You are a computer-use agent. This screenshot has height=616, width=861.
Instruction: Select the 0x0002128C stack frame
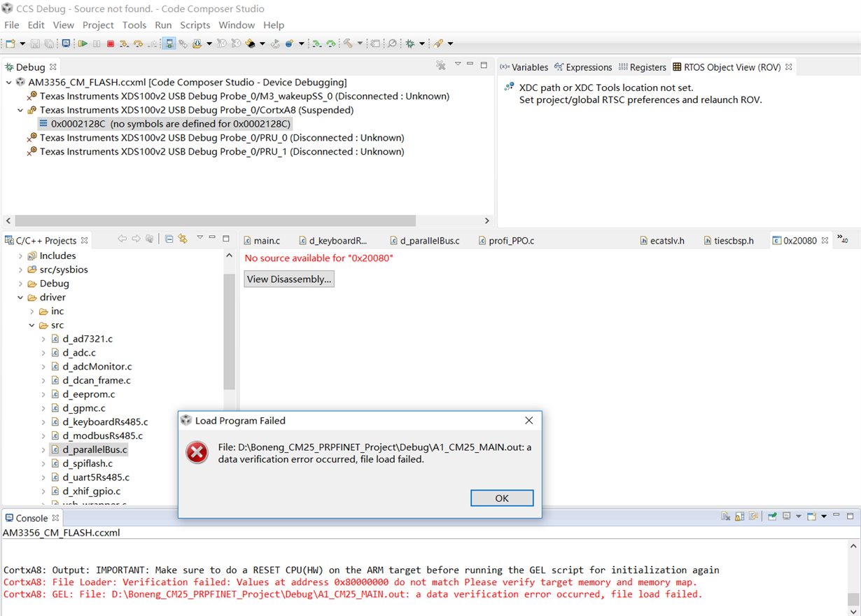[x=164, y=124]
